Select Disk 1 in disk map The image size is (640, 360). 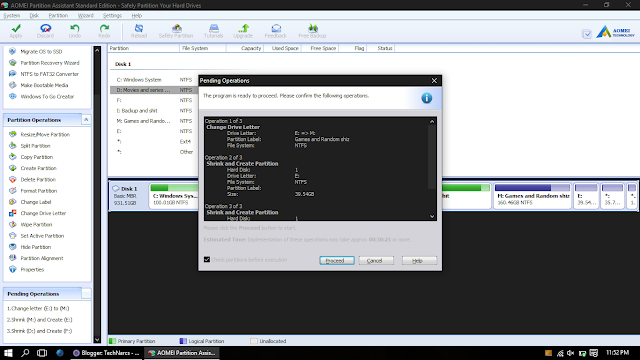point(128,196)
